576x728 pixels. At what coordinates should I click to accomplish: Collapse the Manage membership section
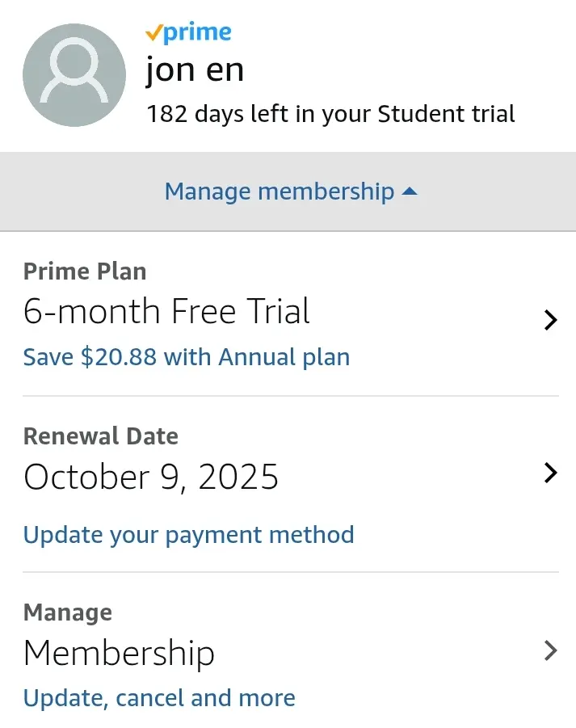288,191
